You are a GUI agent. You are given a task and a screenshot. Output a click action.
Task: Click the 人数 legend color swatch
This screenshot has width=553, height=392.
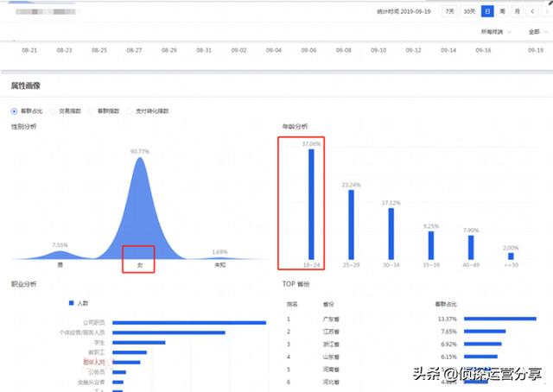click(x=71, y=304)
